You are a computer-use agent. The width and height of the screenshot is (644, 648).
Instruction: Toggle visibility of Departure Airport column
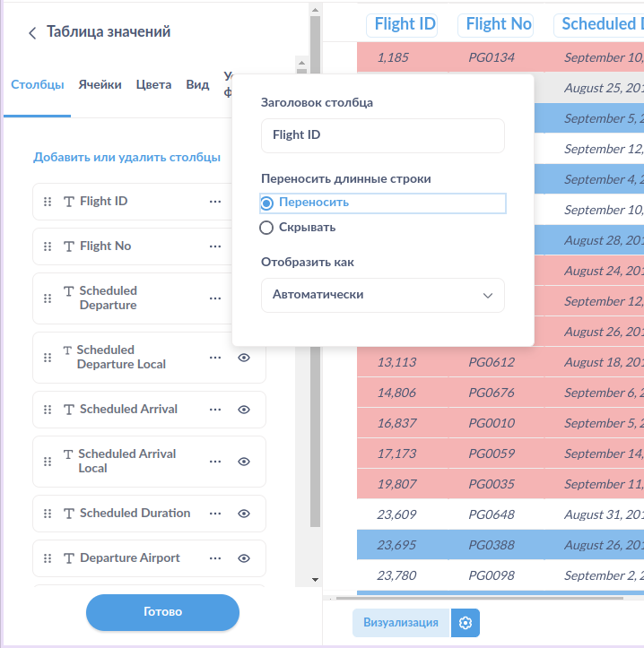click(243, 558)
